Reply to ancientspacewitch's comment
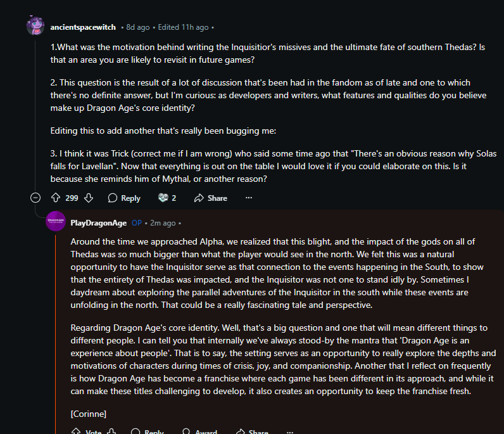This screenshot has width=504, height=434. click(x=124, y=198)
